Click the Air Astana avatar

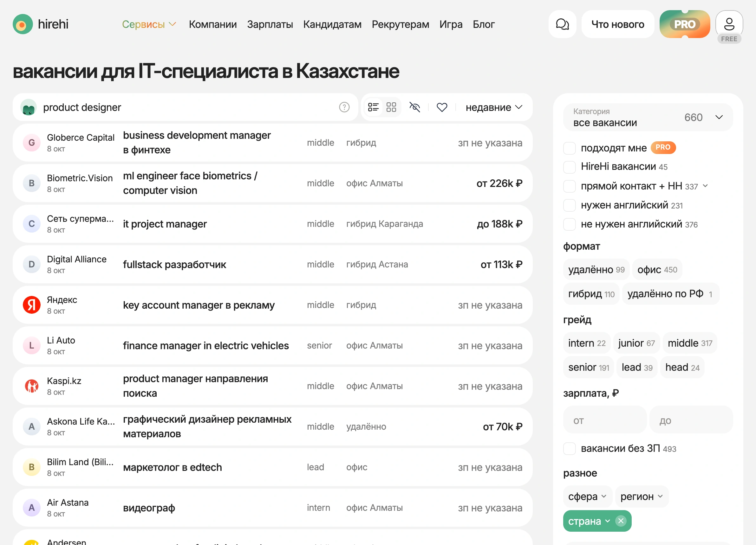click(x=32, y=508)
